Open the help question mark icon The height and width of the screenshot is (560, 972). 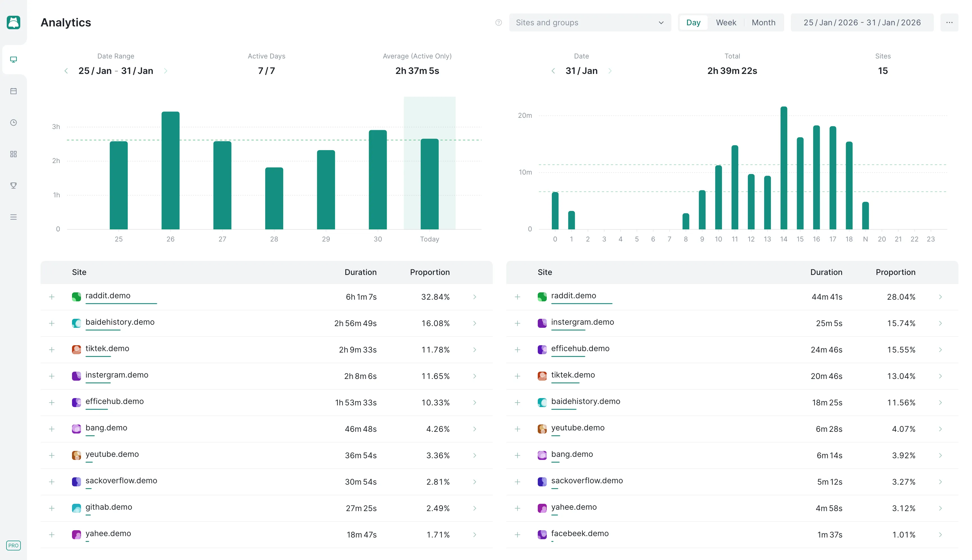pos(498,23)
